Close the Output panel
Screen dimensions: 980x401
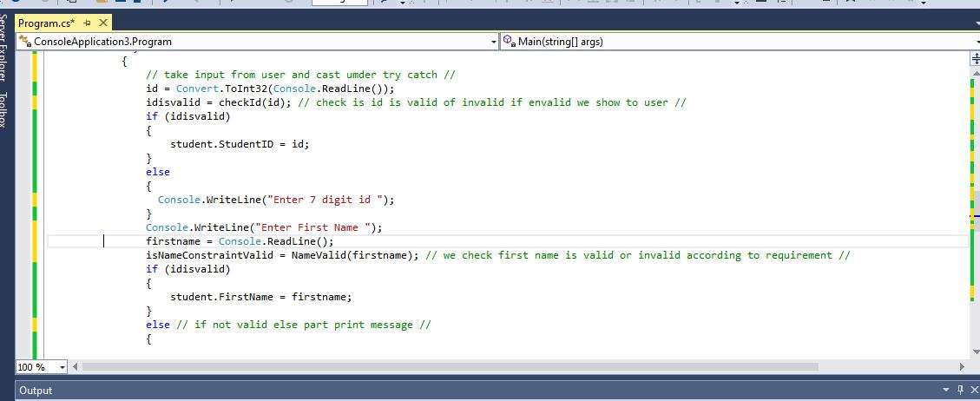pos(972,391)
